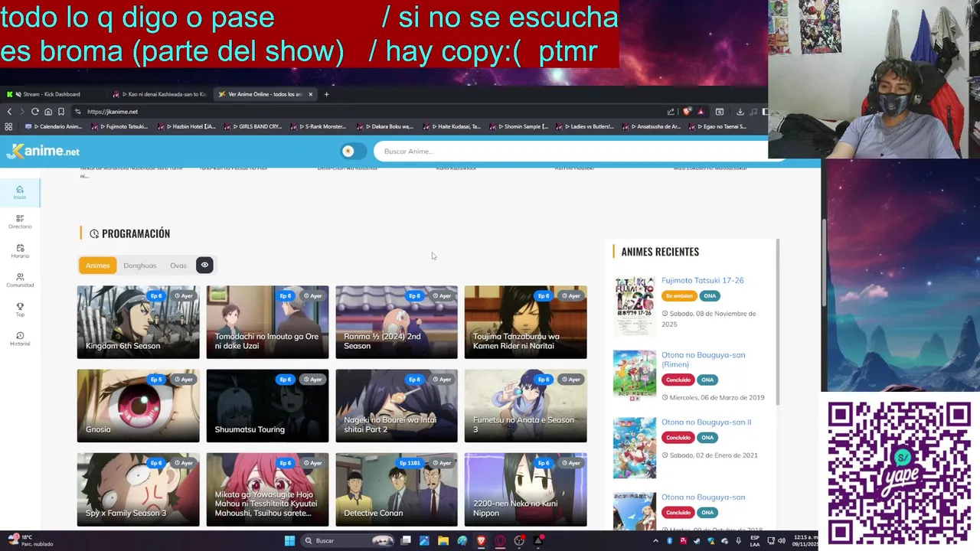Open the Opera GX taskbar icon

click(x=500, y=541)
